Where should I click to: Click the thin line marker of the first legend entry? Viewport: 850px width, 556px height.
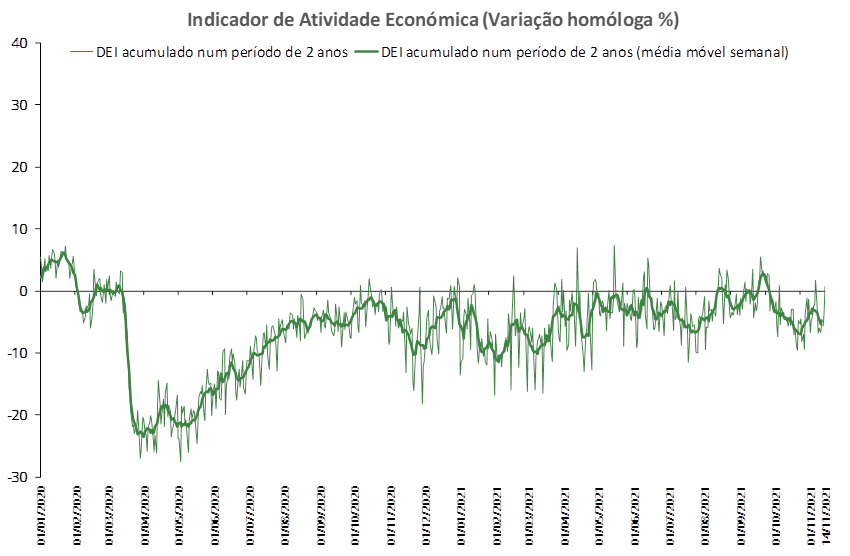click(x=81, y=52)
